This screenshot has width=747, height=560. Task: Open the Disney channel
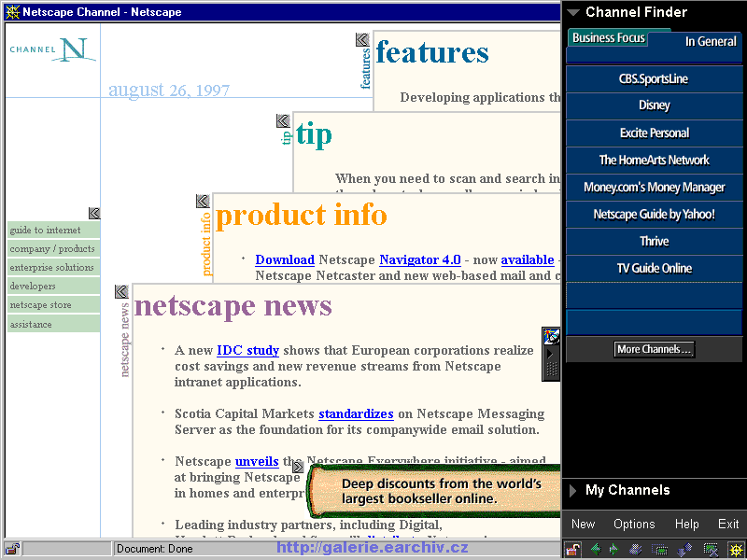(654, 105)
